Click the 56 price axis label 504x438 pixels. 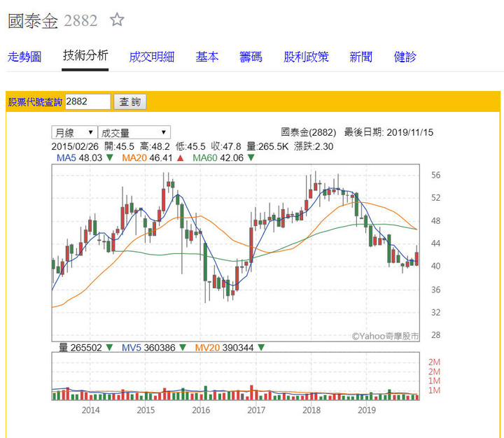pyautogui.click(x=436, y=175)
